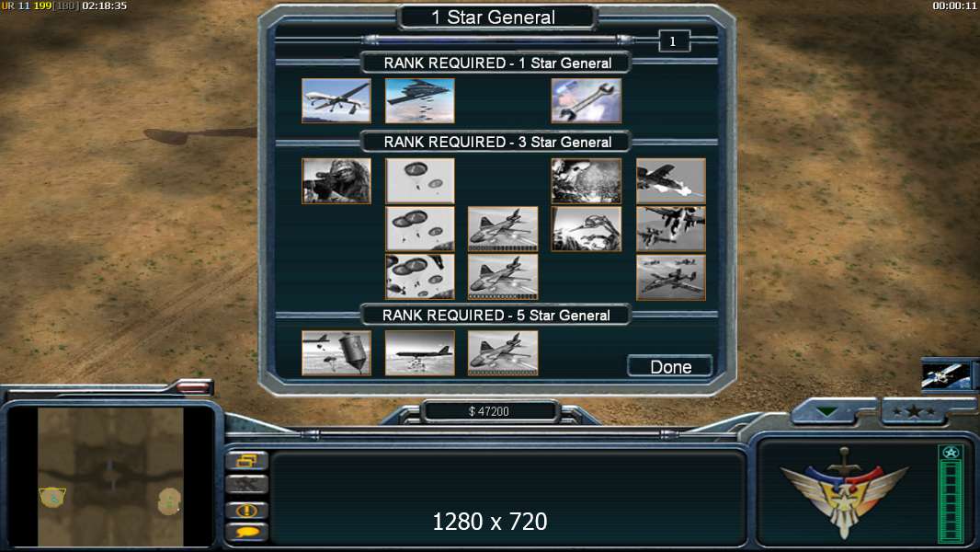Click the minimap radar display
The height and width of the screenshot is (552, 980).
(x=110, y=477)
